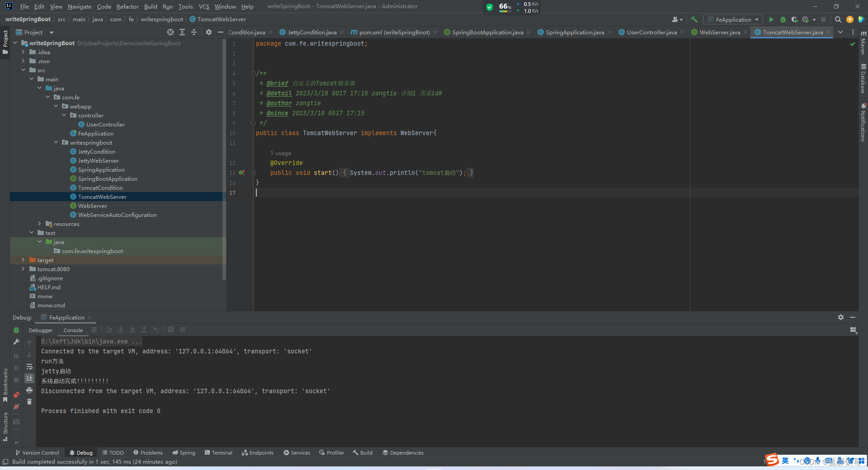
Task: Select WebServiceAutoConfiguration class in tree
Action: [x=117, y=215]
